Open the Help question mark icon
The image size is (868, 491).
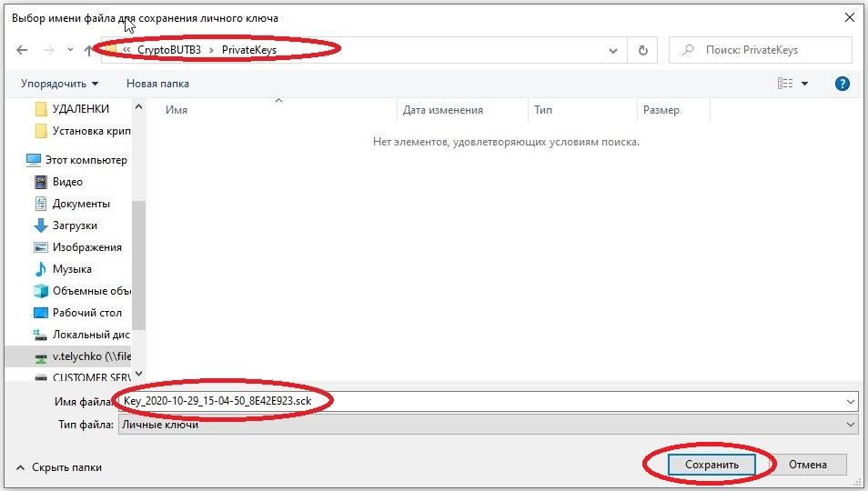coord(842,84)
